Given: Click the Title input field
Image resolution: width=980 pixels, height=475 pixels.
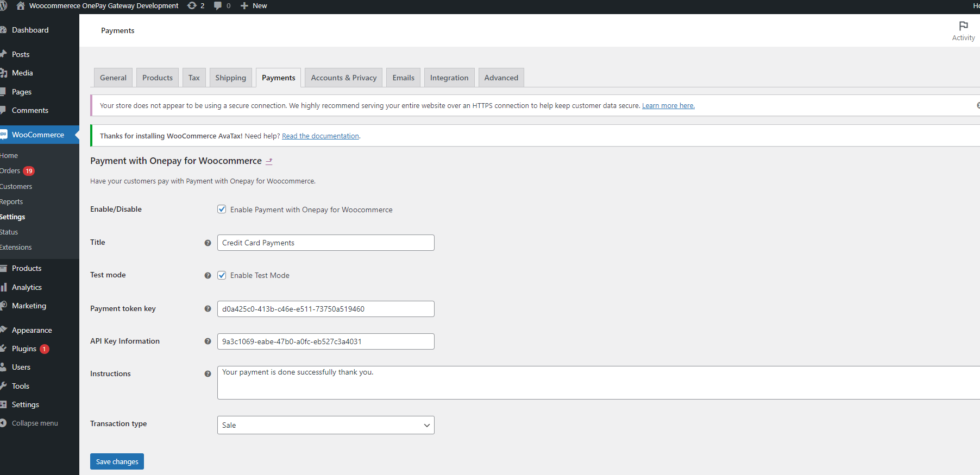Looking at the screenshot, I should click(x=326, y=243).
